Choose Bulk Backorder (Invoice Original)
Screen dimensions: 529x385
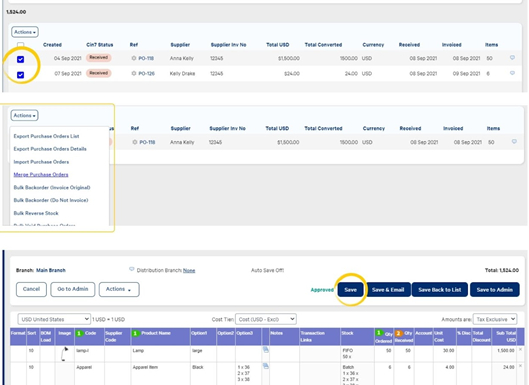(x=52, y=188)
